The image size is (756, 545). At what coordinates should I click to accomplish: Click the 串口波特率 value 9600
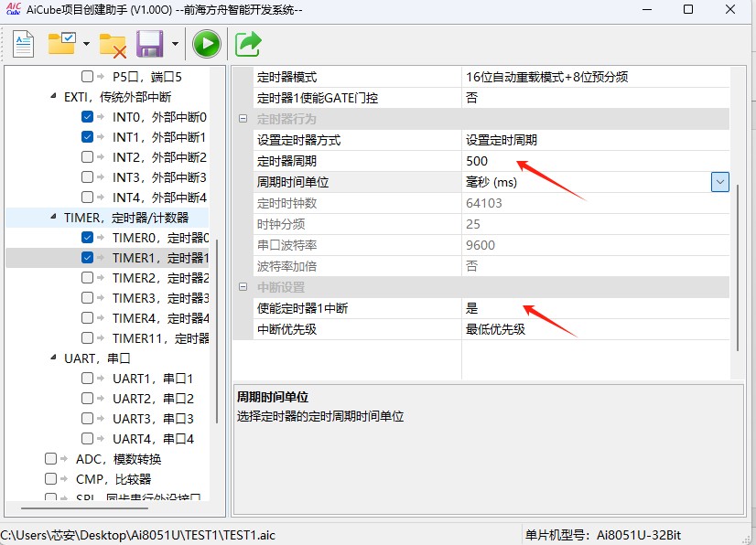pyautogui.click(x=596, y=245)
